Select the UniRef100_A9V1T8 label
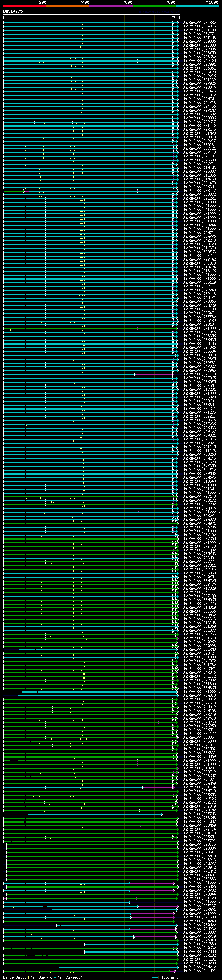Screen dimensions: 222x980 click(199, 496)
